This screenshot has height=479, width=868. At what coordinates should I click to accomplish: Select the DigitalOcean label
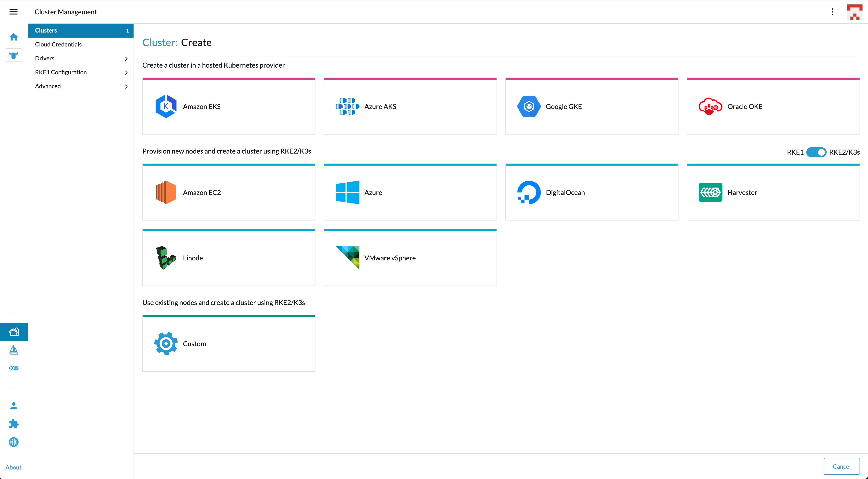[565, 193]
